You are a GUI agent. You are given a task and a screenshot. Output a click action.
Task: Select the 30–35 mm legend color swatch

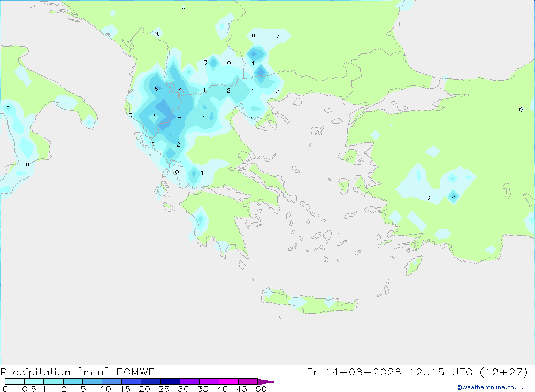(x=189, y=381)
